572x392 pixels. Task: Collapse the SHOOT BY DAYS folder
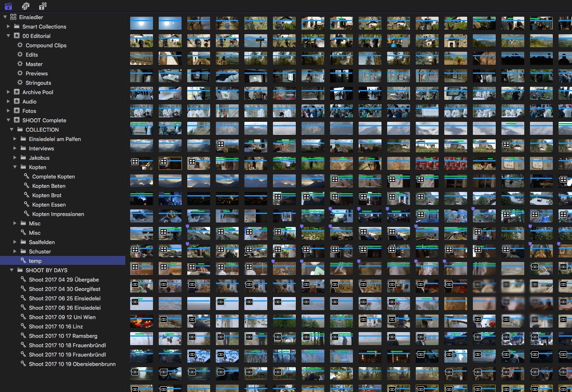point(11,270)
